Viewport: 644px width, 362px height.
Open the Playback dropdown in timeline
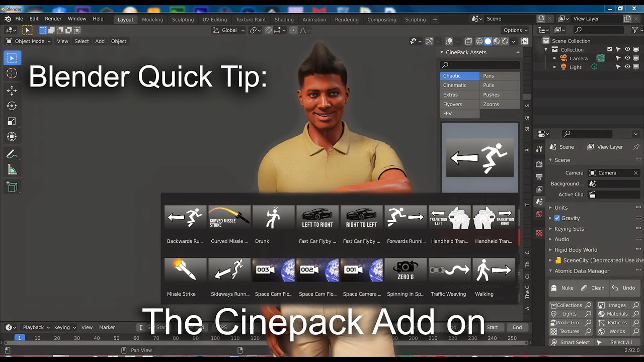pyautogui.click(x=36, y=327)
